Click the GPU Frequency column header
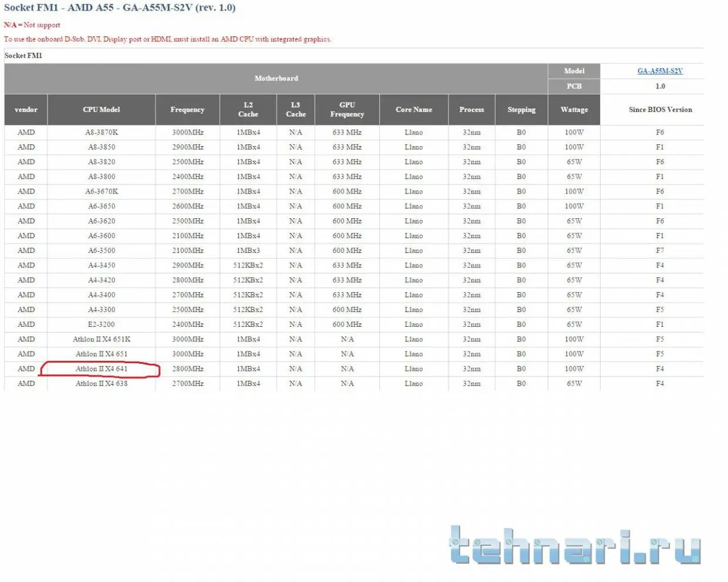Viewport: 728px width, 582px height. (347, 110)
